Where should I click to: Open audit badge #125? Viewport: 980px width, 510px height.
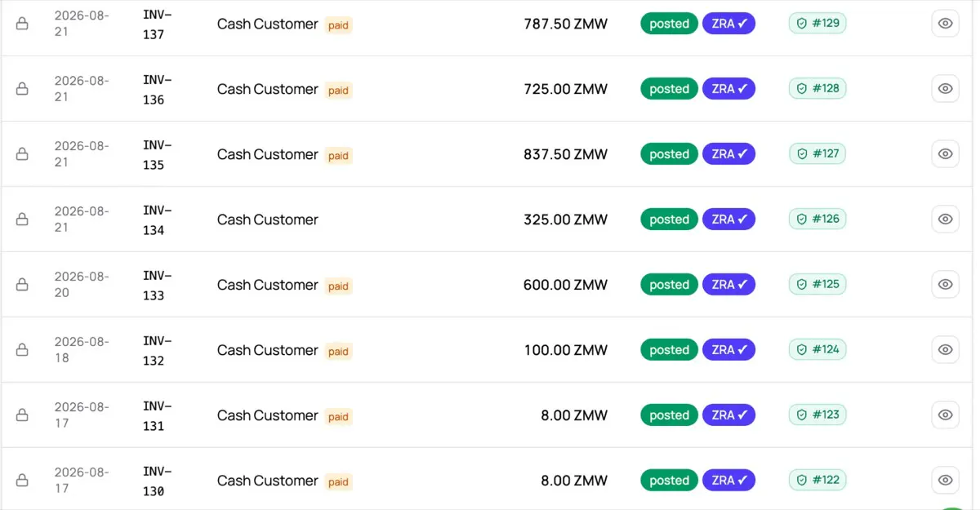(817, 284)
